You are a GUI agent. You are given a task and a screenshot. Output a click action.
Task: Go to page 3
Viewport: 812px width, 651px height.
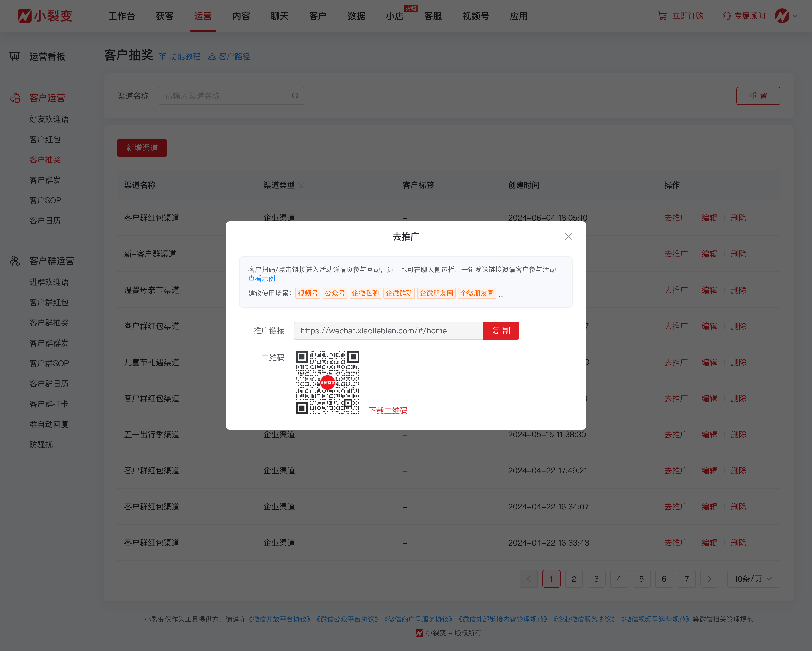click(x=596, y=579)
